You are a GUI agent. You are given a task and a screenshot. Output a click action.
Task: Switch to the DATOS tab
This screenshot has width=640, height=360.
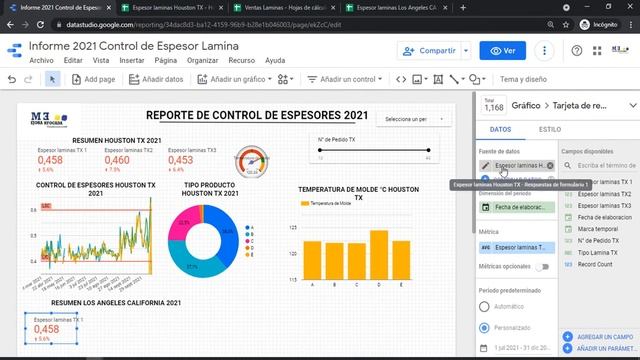(500, 129)
